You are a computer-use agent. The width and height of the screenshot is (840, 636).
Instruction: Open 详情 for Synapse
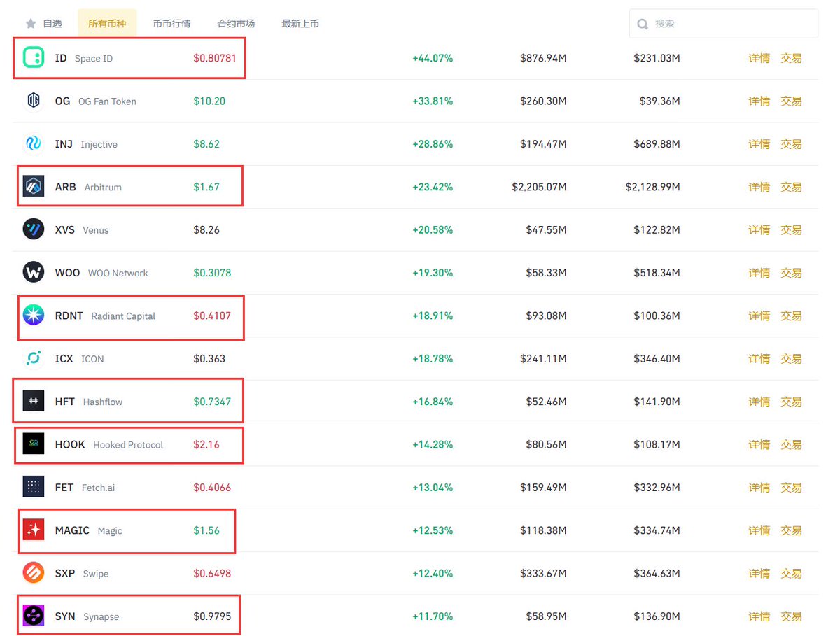(759, 616)
